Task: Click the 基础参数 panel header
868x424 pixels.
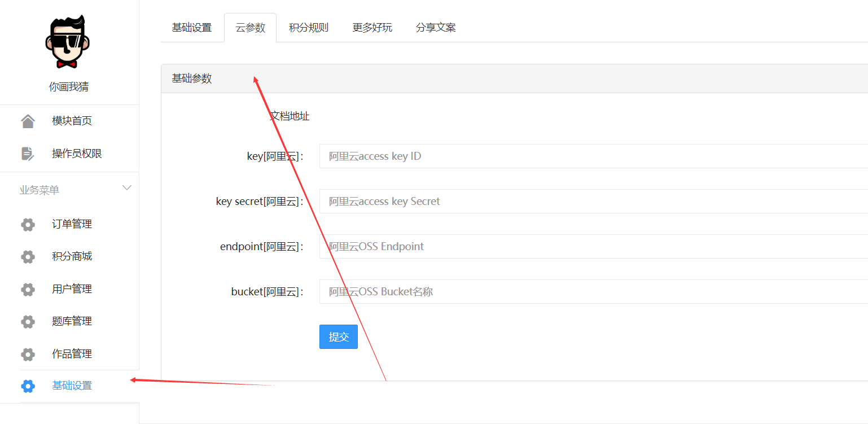Action: tap(514, 78)
